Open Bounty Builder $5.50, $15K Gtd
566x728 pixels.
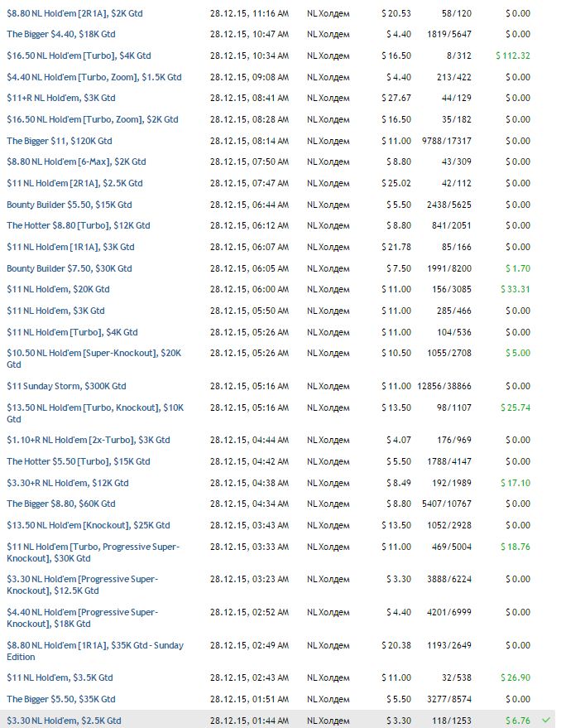click(x=69, y=205)
